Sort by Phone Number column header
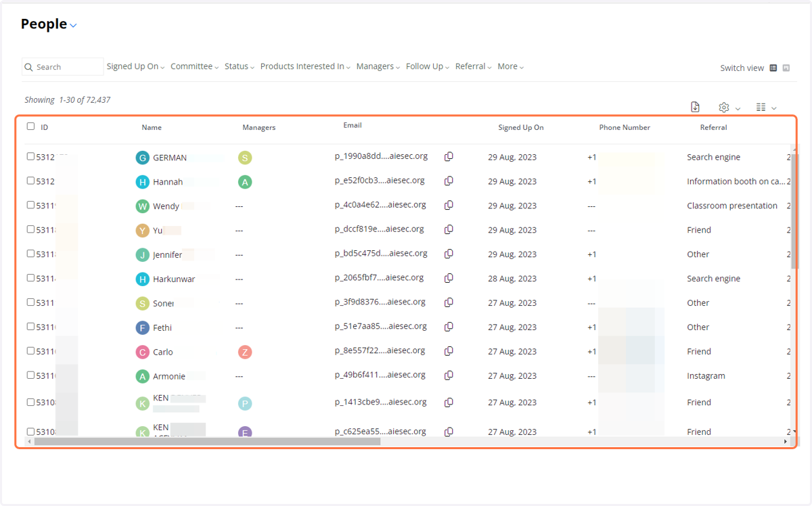Viewport: 812px width, 506px height. pyautogui.click(x=625, y=127)
